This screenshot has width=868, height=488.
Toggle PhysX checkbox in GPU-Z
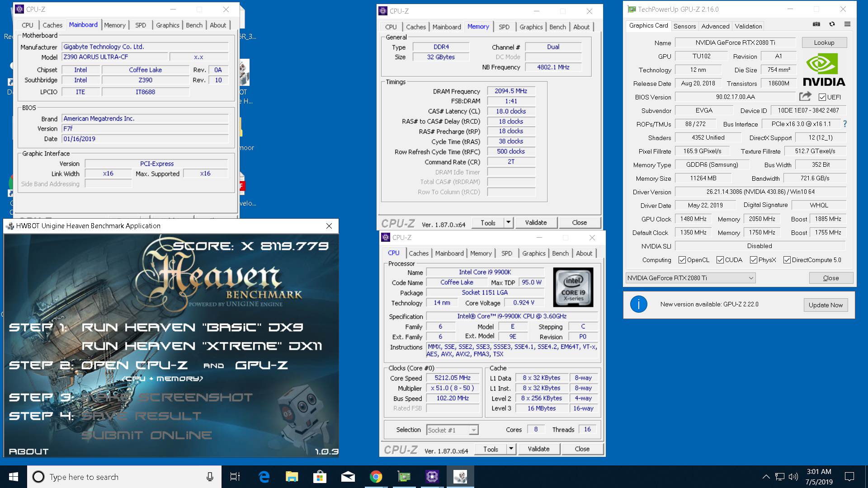pos(754,260)
